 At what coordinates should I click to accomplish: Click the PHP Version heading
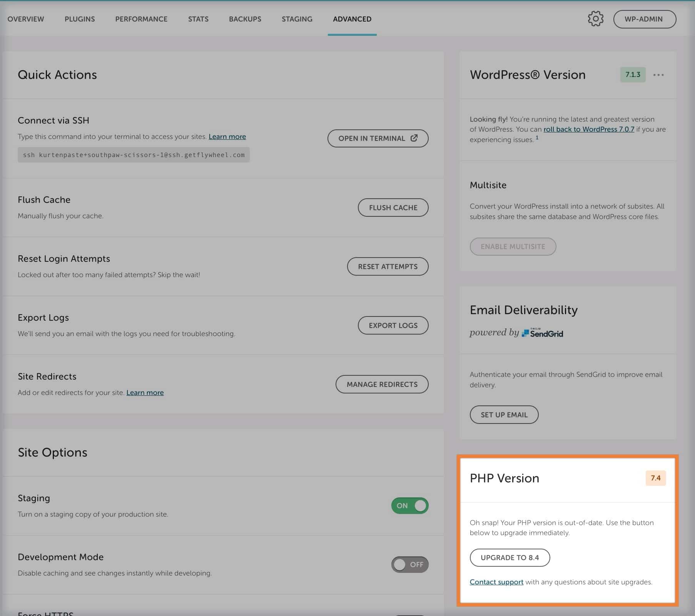tap(505, 478)
